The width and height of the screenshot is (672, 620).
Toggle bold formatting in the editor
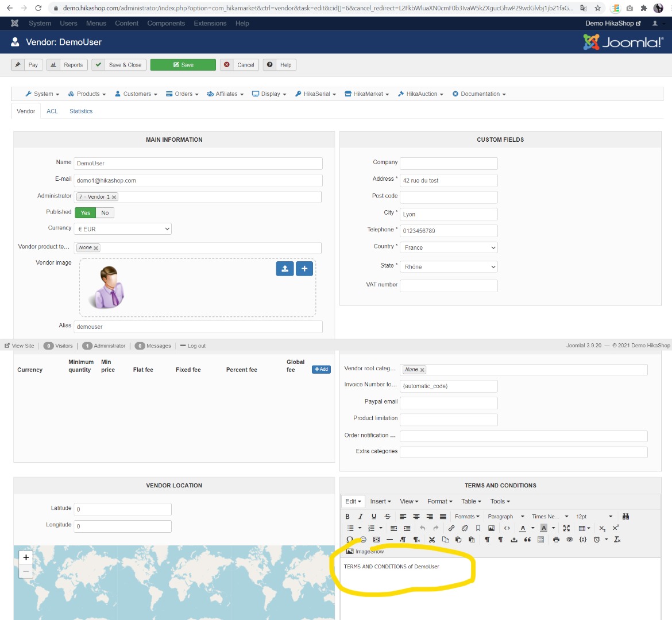(347, 517)
